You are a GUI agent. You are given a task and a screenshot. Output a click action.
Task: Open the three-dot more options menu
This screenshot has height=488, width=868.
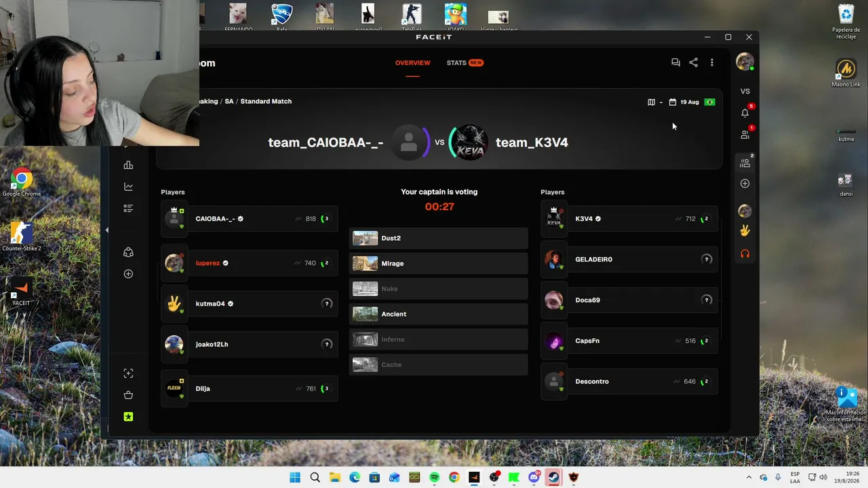(x=711, y=62)
